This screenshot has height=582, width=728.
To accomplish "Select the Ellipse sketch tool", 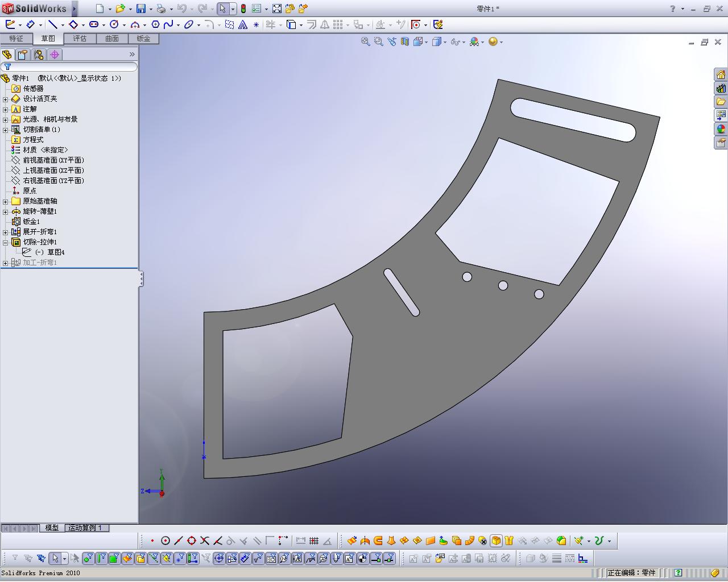I will [x=189, y=24].
